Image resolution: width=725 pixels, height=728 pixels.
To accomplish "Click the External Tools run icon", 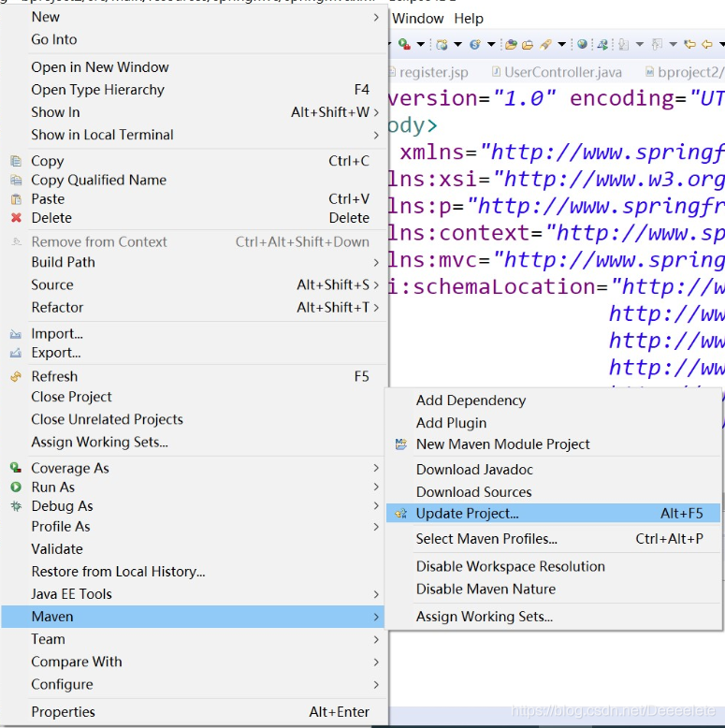I will (x=404, y=44).
